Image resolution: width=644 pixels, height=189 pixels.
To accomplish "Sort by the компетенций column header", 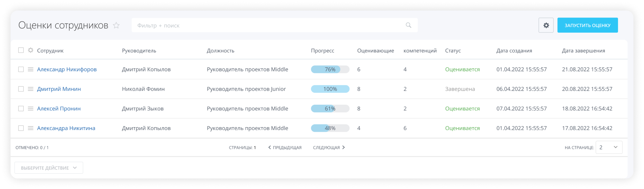I will click(420, 51).
